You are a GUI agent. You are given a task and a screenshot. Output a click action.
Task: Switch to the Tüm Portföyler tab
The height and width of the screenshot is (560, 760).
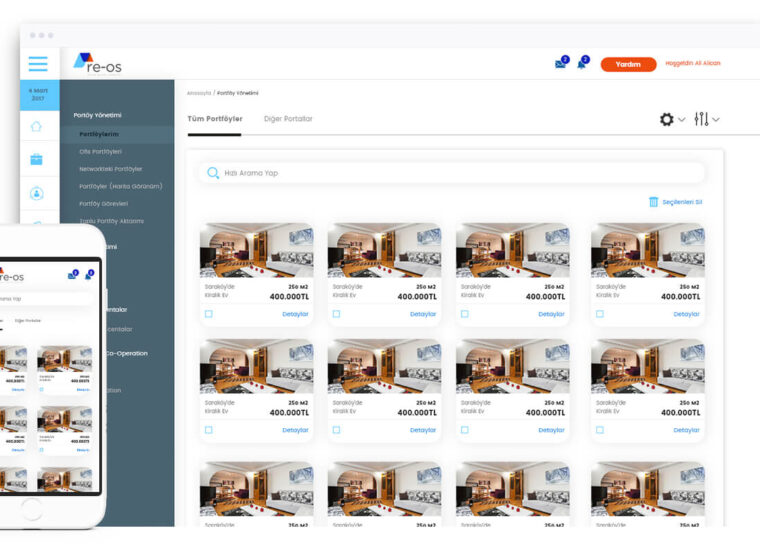coord(215,119)
